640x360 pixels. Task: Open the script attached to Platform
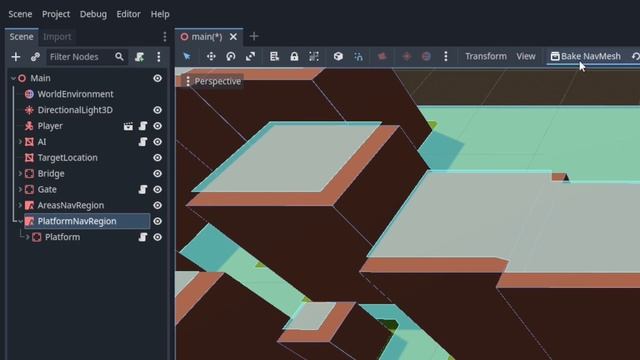(x=142, y=237)
